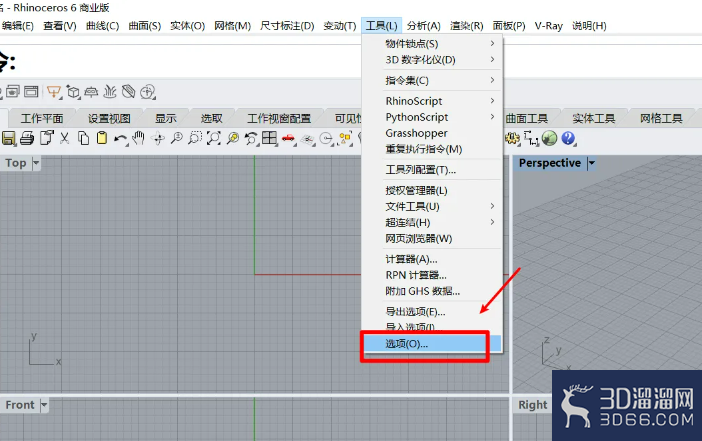The height and width of the screenshot is (441, 702).
Task: Expand the 文件工具(U) submenu arrow
Action: (492, 206)
